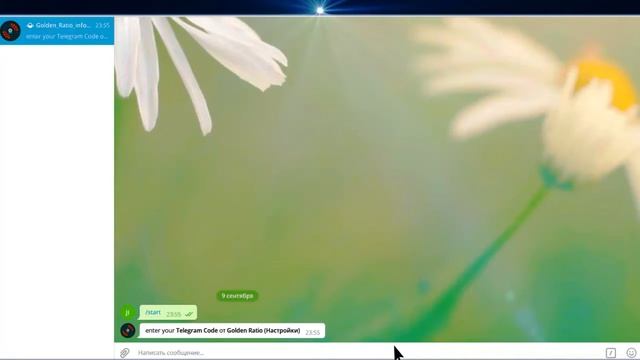The width and height of the screenshot is (640, 360).
Task: Click the Golden_Ratio_info chat avatar in sidebar
Action: 11,31
